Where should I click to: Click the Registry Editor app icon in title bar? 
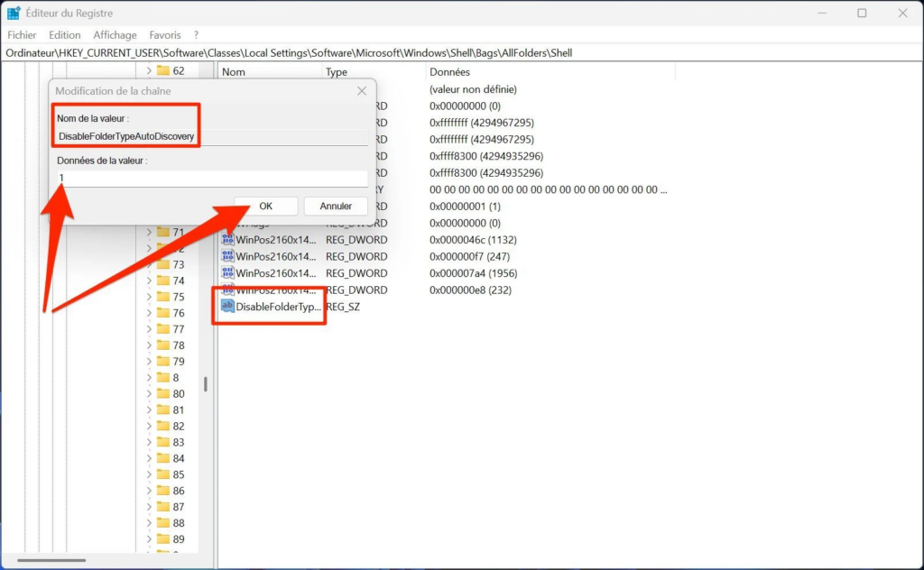[14, 13]
